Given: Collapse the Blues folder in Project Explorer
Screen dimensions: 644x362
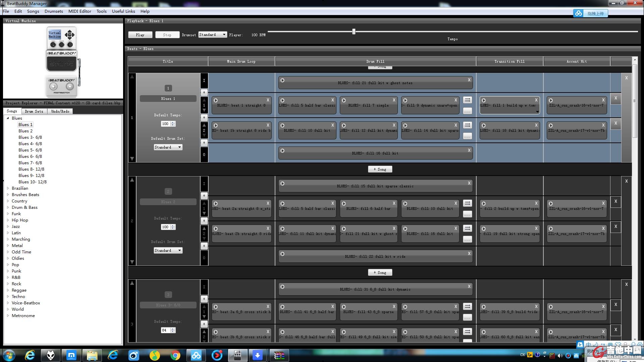Looking at the screenshot, I should click(8, 118).
